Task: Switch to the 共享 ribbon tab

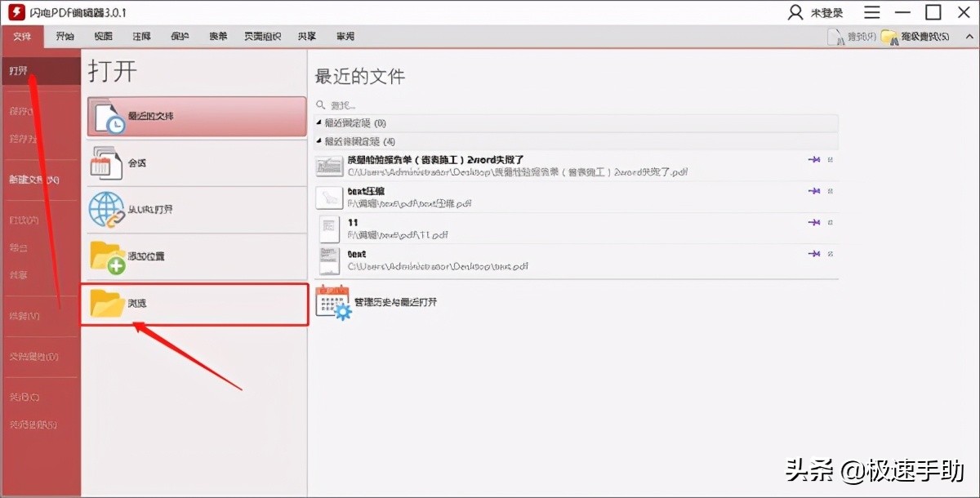Action: pos(307,37)
